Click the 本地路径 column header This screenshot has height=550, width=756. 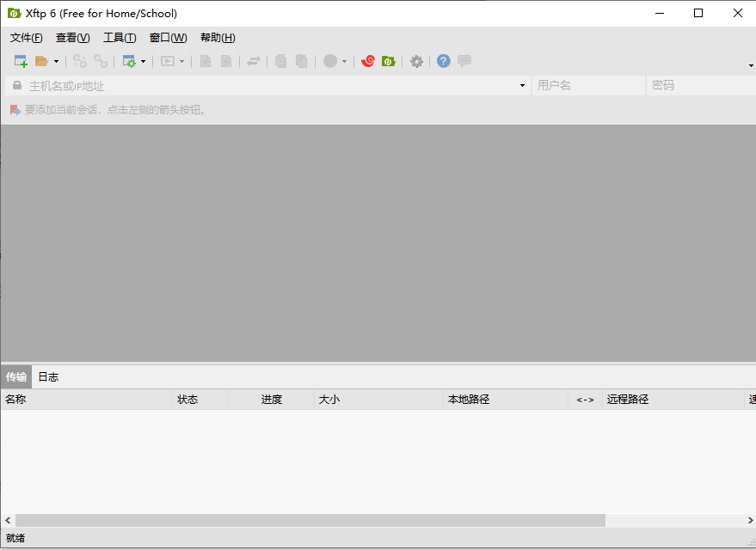point(469,399)
